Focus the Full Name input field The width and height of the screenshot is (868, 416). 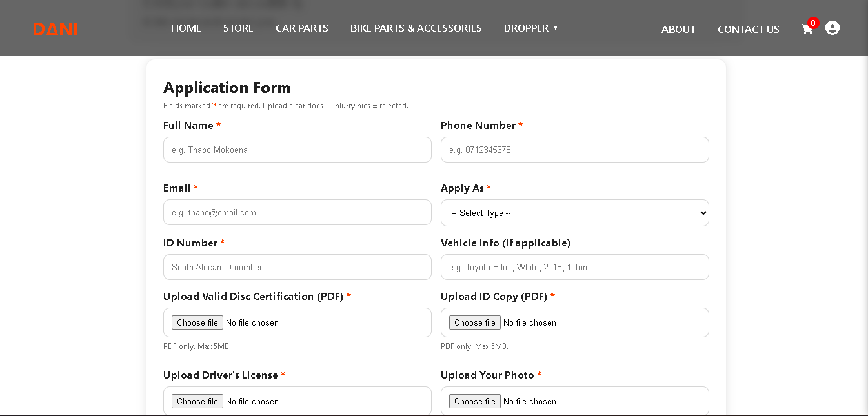(298, 150)
